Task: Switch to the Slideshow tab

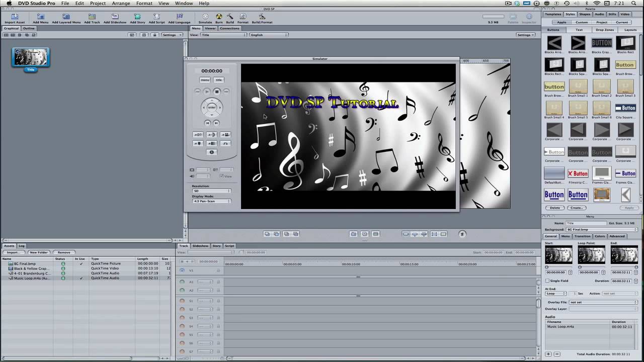Action: [x=200, y=246]
